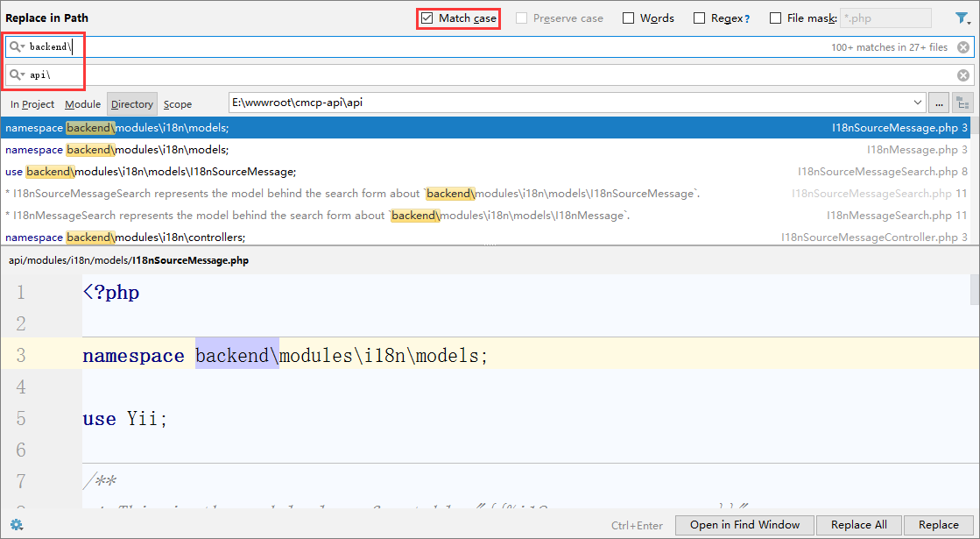Toggle recursive directory search icon
980x539 pixels.
point(962,103)
